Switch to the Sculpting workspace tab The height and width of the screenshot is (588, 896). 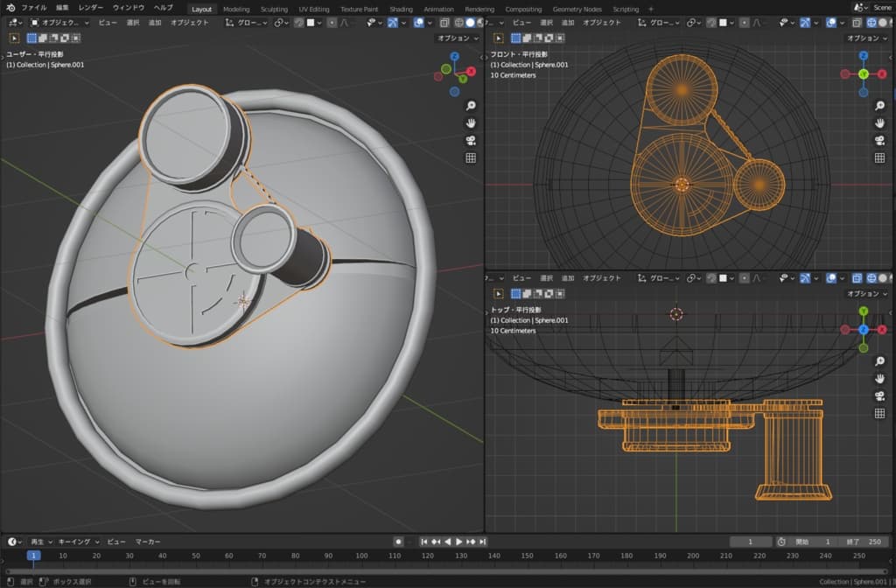pos(274,9)
